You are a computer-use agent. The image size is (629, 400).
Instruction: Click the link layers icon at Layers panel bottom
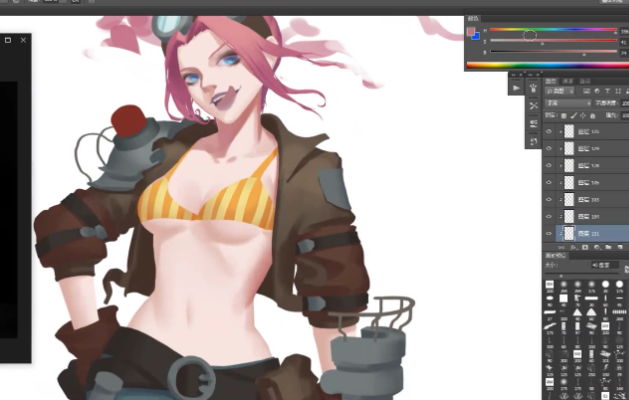[561, 247]
